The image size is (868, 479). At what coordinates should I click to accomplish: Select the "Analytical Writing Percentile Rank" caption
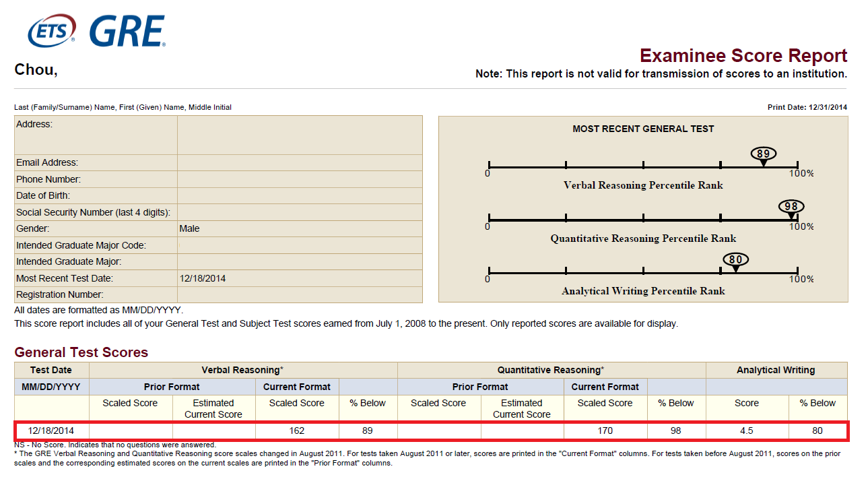click(643, 291)
